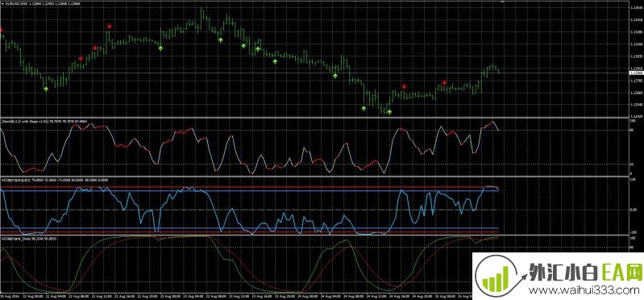644x300 pixels.
Task: Click the stochastic line's final peak at right
Action: point(492,122)
